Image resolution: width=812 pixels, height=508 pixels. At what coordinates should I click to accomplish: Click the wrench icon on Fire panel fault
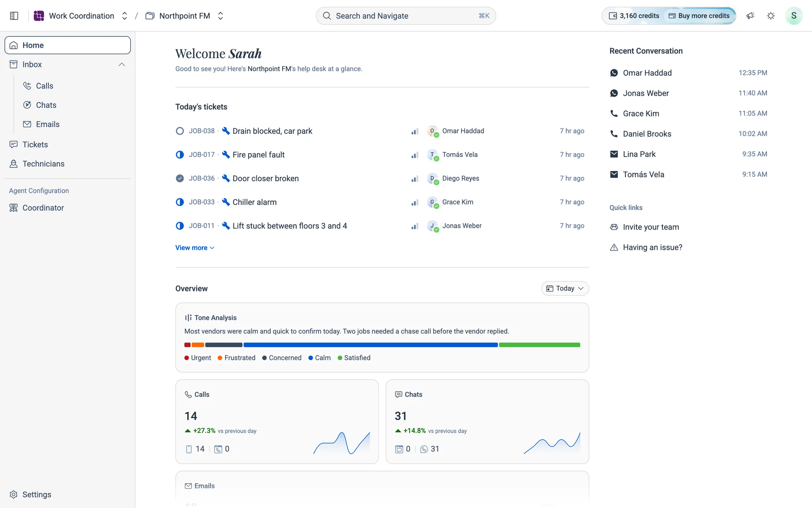[226, 154]
